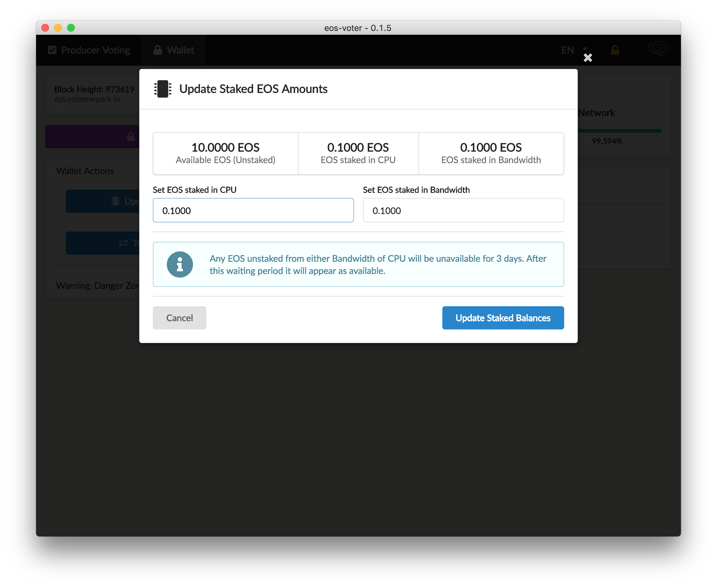This screenshot has height=588, width=717.
Task: Click the info circle icon in notice
Action: tap(180, 265)
